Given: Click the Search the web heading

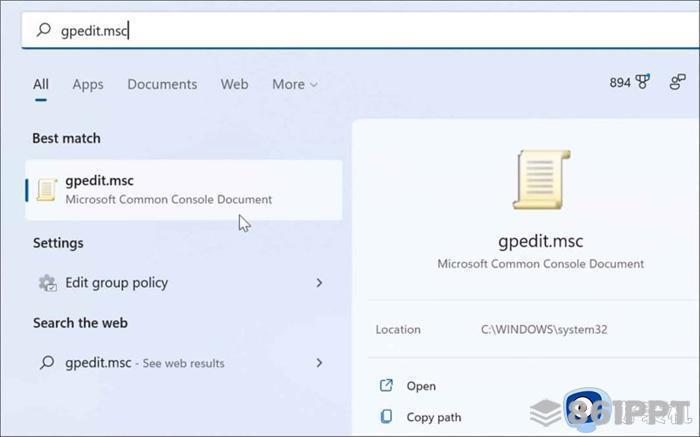Looking at the screenshot, I should point(80,323).
